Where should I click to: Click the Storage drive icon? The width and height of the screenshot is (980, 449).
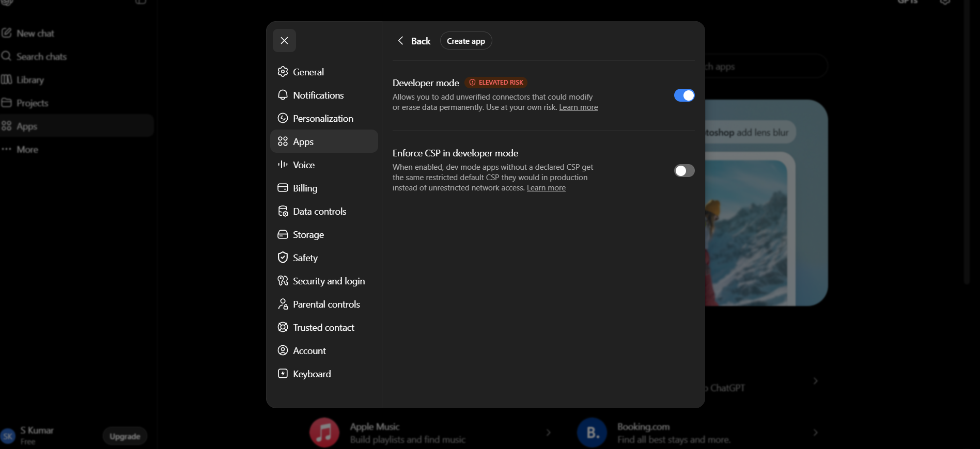click(x=283, y=234)
